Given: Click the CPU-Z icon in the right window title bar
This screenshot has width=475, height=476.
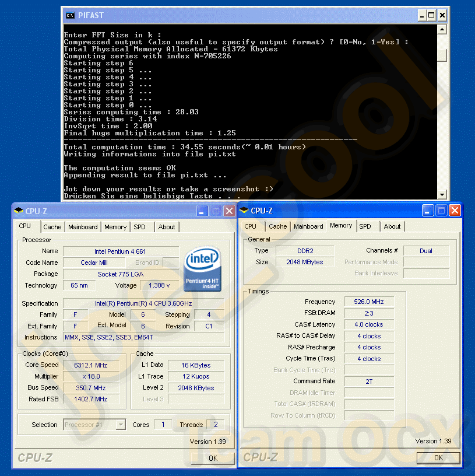Looking at the screenshot, I should click(x=244, y=210).
